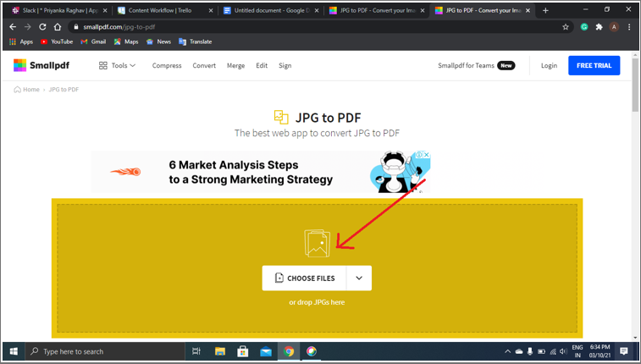The height and width of the screenshot is (364, 641).
Task: Open the Gmail bookmark
Action: 93,41
